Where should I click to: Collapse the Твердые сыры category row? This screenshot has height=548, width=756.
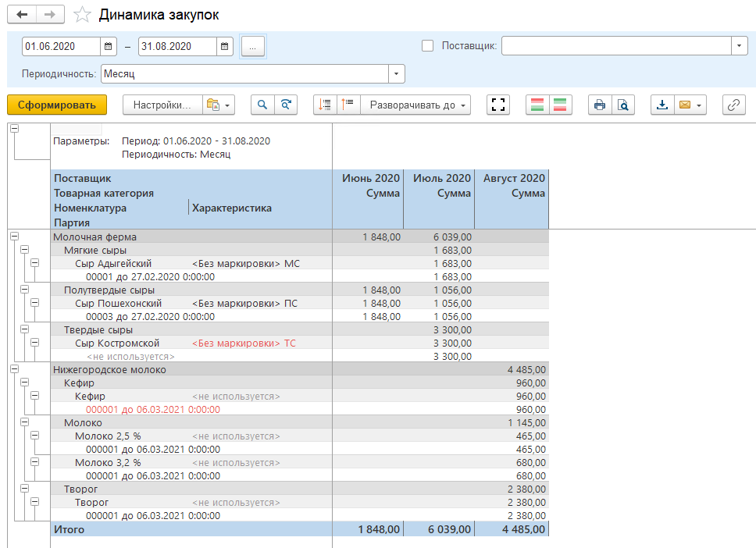pyautogui.click(x=24, y=330)
